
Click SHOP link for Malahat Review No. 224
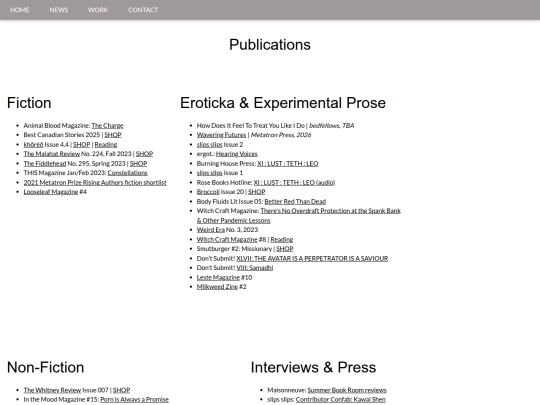pyautogui.click(x=144, y=154)
